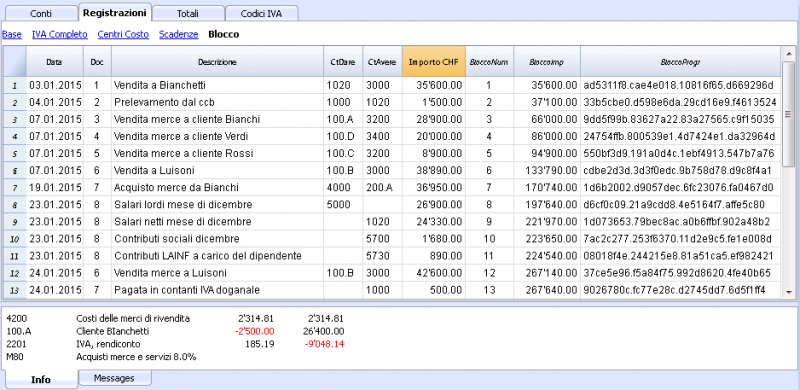Click CtDare cell 4000
Image resolution: width=800 pixels, height=390 pixels.
pyautogui.click(x=342, y=188)
